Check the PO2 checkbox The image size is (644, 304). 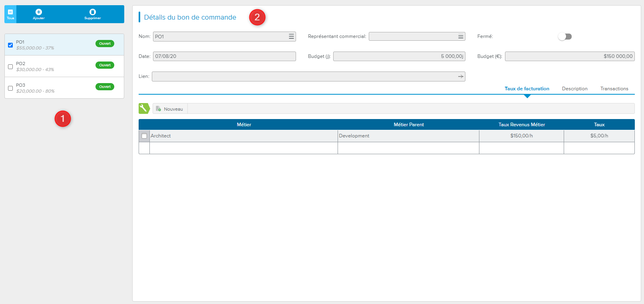[10, 67]
